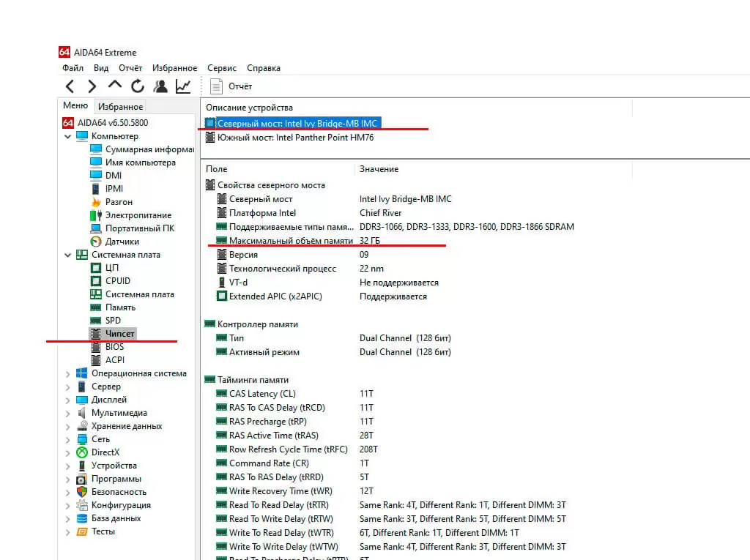The width and height of the screenshot is (750, 560).
Task: Go up one level with the Up arrow
Action: tap(115, 86)
